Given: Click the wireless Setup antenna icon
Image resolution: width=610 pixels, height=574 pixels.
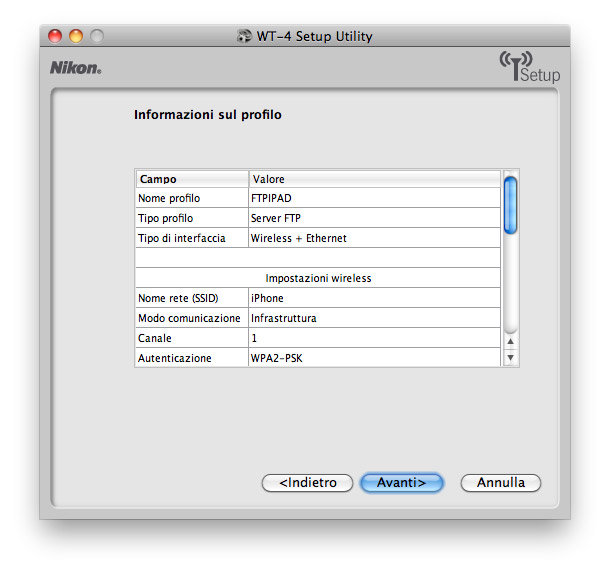Looking at the screenshot, I should (530, 67).
